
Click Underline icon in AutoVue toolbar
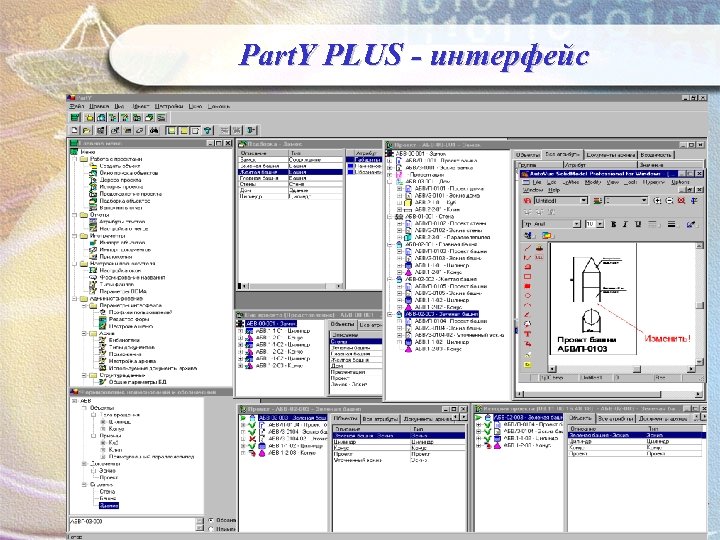click(x=637, y=224)
